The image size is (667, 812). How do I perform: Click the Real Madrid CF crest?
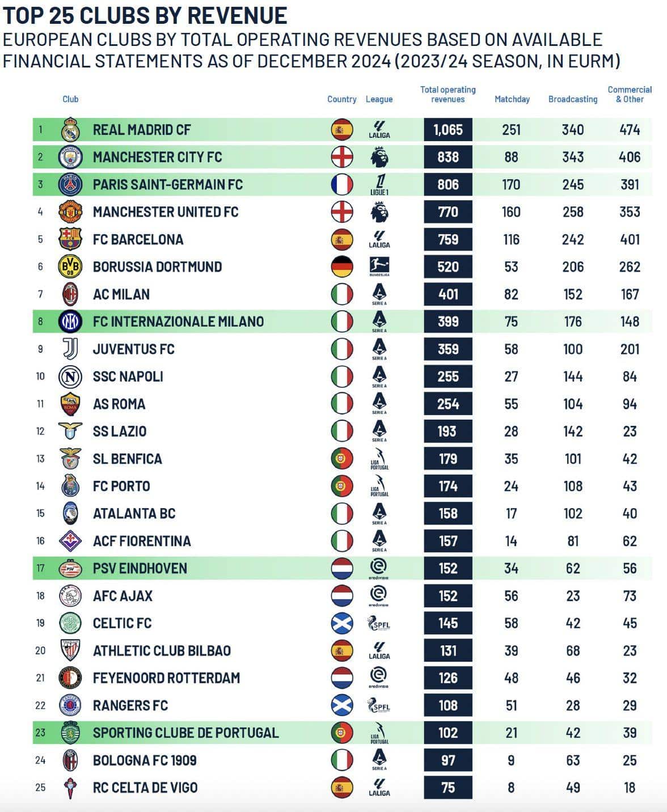70,130
